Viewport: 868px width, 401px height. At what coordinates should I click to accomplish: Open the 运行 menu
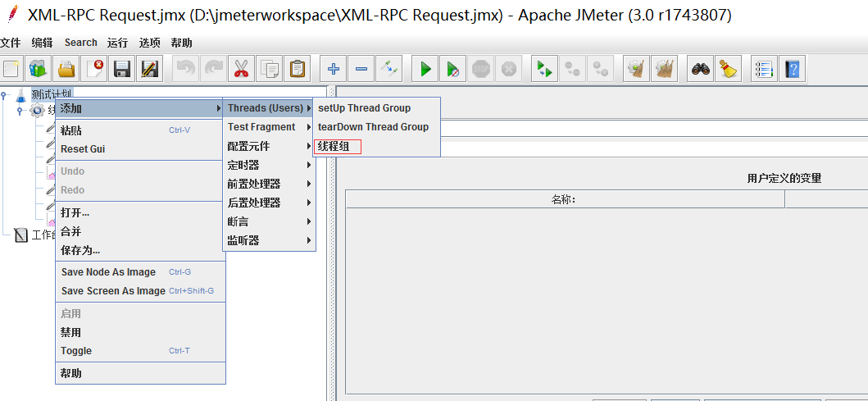click(x=117, y=43)
